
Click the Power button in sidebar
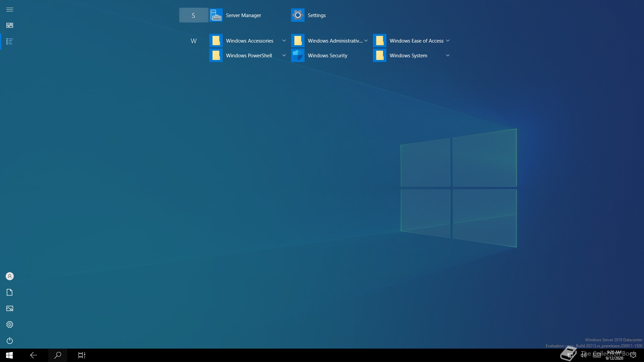point(10,341)
